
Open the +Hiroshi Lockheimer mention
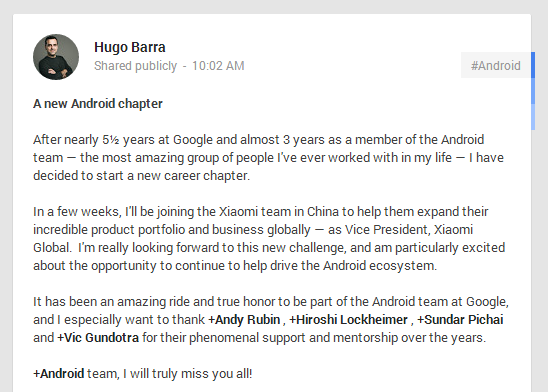tap(348, 320)
